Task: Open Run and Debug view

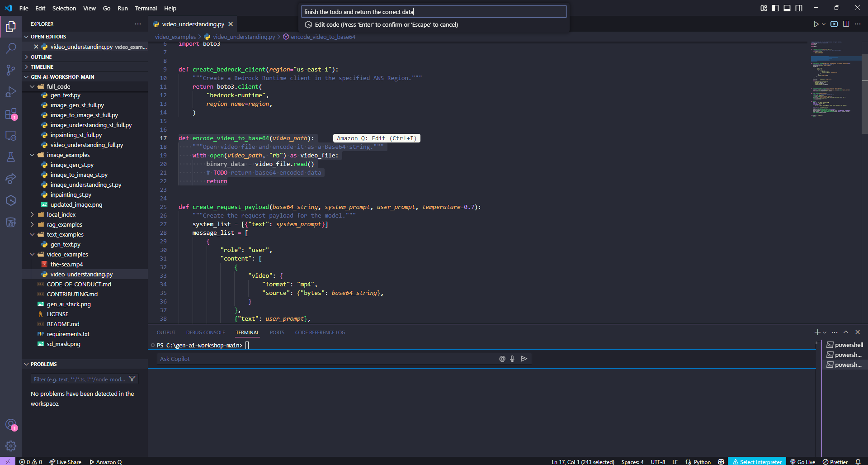Action: pos(11,92)
